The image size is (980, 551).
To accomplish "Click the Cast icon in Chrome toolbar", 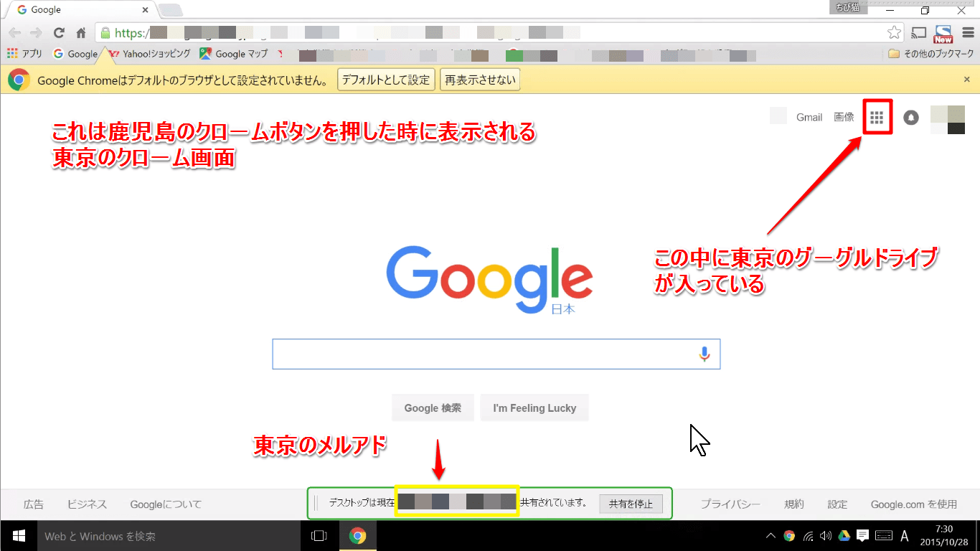I will tap(919, 33).
